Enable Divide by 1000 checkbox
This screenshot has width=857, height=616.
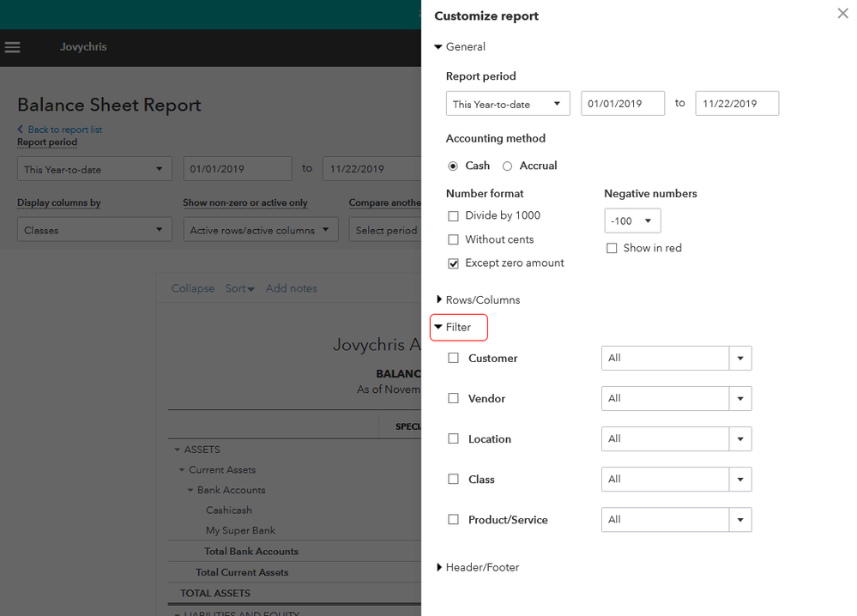[x=453, y=216]
